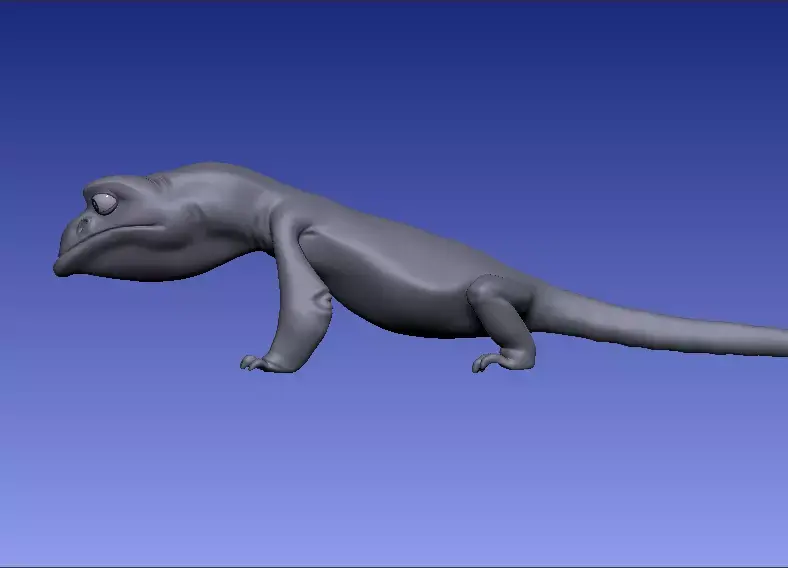The image size is (788, 568).
Task: Select the lizard model's hind foot
Action: tap(502, 362)
